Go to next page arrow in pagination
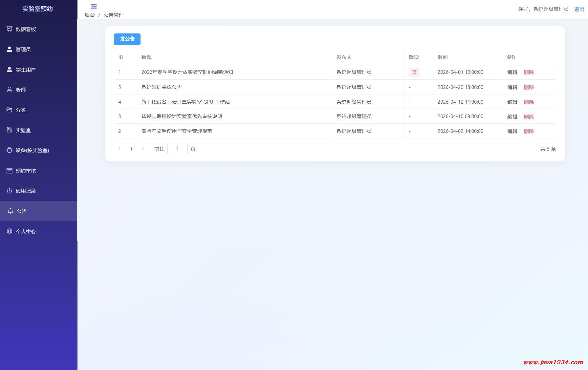Screen dimensions: 588x370 click(143, 149)
